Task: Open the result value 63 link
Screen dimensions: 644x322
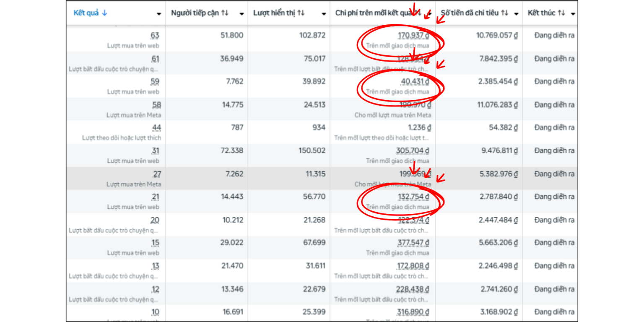Action: (x=155, y=36)
